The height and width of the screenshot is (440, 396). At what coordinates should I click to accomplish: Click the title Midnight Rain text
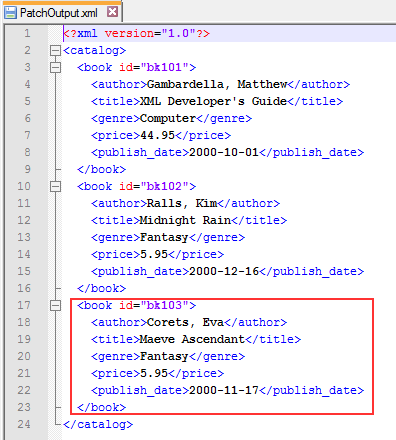(x=185, y=220)
